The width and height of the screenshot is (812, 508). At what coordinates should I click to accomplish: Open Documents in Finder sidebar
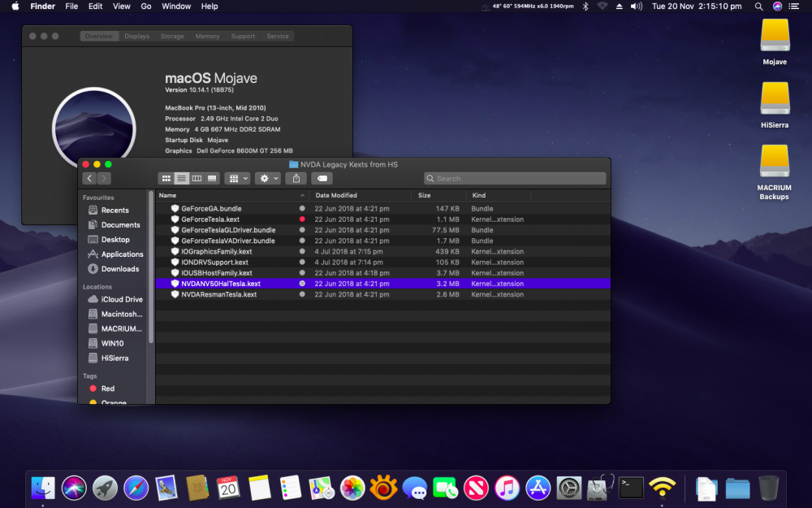(120, 225)
